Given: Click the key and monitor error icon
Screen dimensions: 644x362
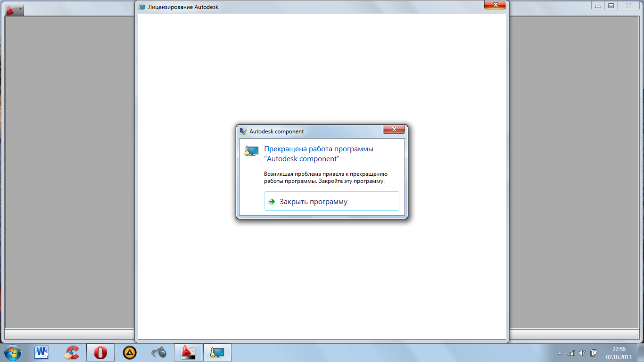Looking at the screenshot, I should point(252,151).
